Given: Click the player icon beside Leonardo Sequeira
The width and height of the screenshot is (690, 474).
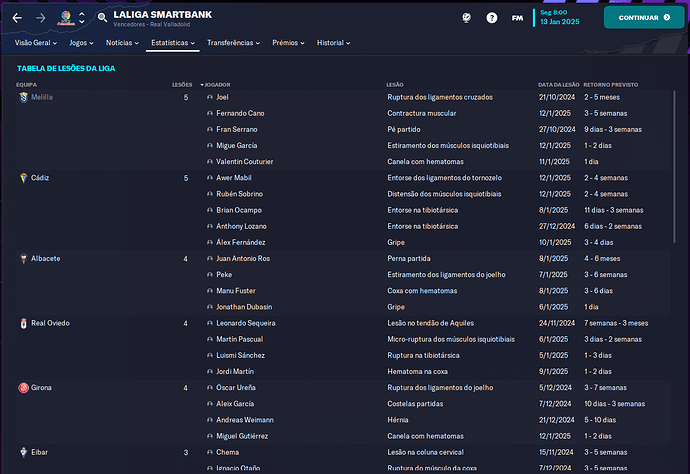Looking at the screenshot, I should 210,323.
